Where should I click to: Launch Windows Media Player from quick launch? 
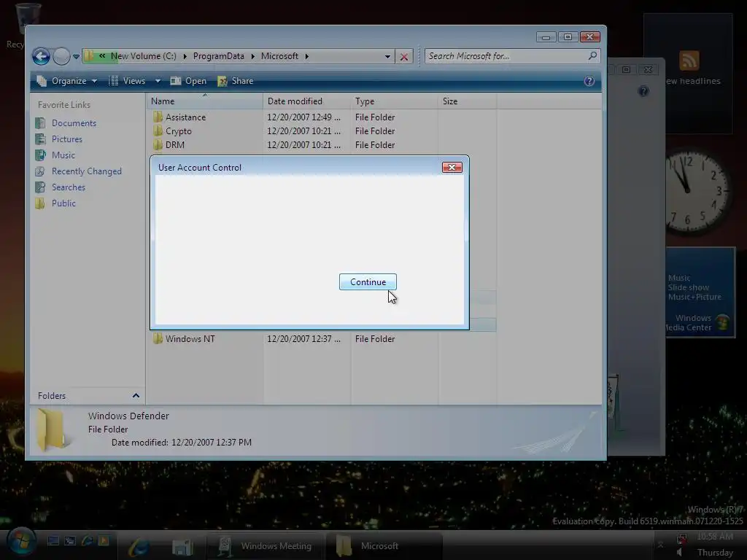(104, 540)
